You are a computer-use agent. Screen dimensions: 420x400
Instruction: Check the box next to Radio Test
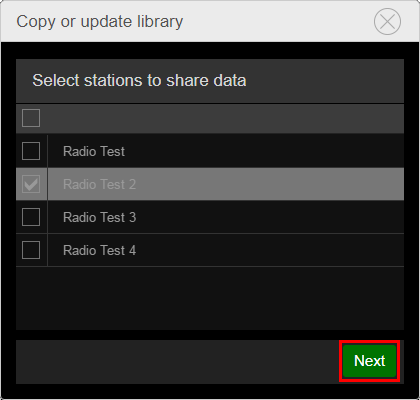(x=31, y=151)
